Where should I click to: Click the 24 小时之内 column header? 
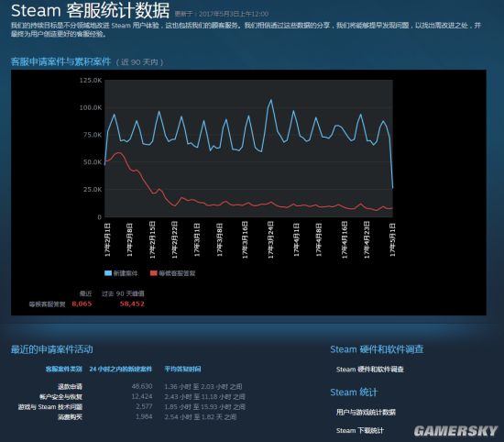pos(121,369)
